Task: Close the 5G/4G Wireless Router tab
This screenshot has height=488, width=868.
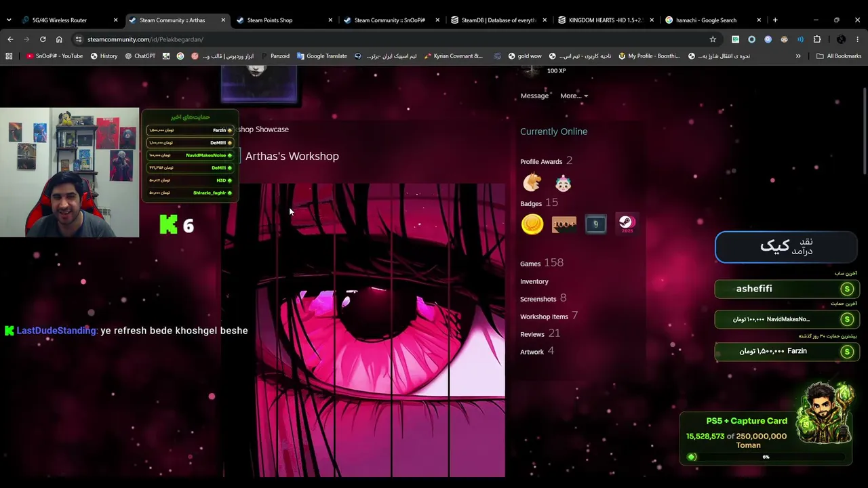Action: click(115, 20)
